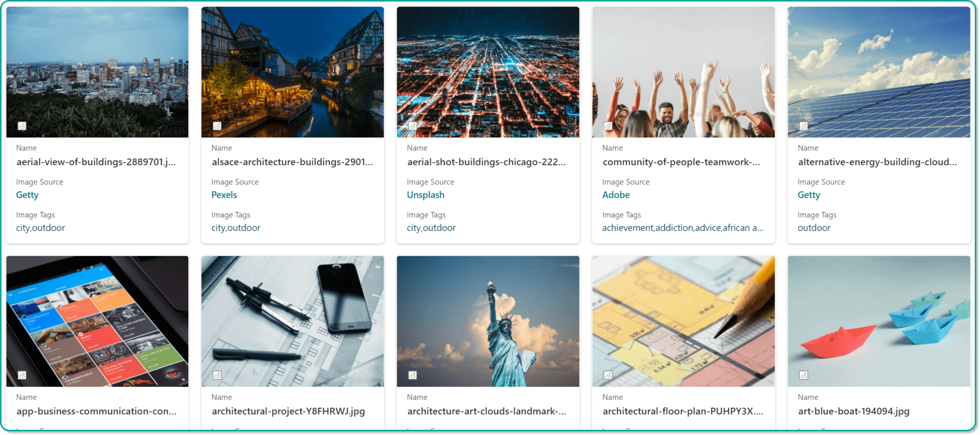The width and height of the screenshot is (980, 435).
Task: Expand the truncated aerial-view-of-buildings-2889701 file name
Action: tap(96, 162)
